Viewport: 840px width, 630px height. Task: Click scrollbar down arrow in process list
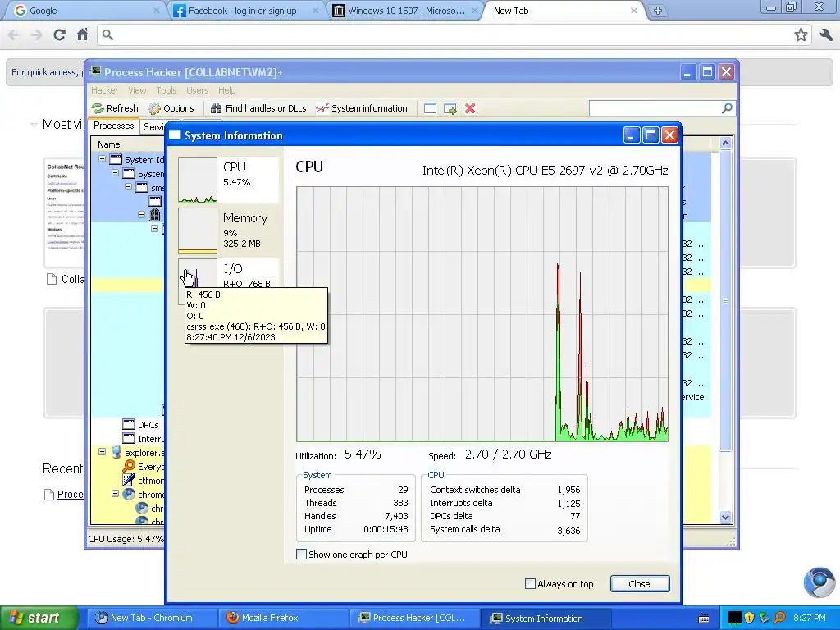725,517
